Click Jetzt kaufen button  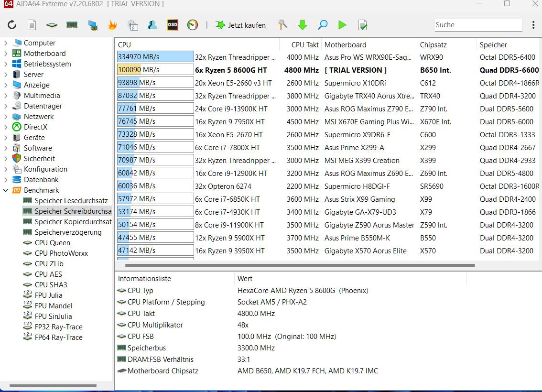(240, 25)
